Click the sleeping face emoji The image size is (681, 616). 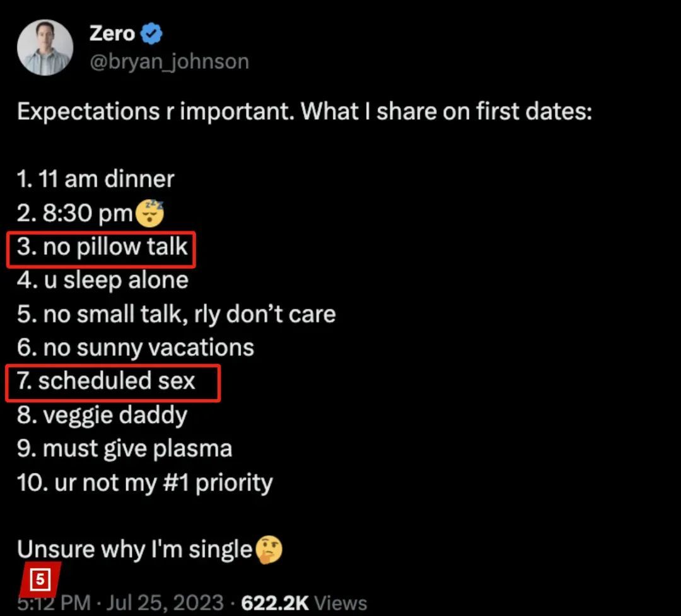pyautogui.click(x=149, y=213)
